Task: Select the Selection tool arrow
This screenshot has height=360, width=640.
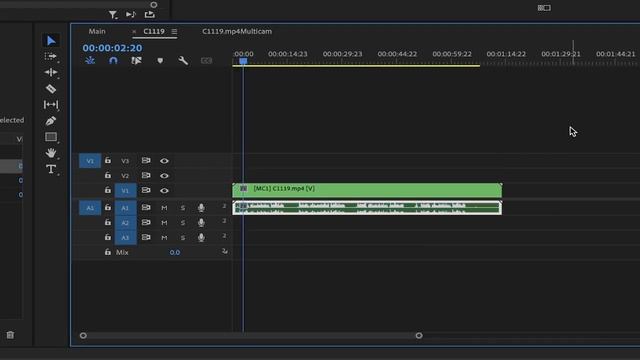Action: point(51,40)
